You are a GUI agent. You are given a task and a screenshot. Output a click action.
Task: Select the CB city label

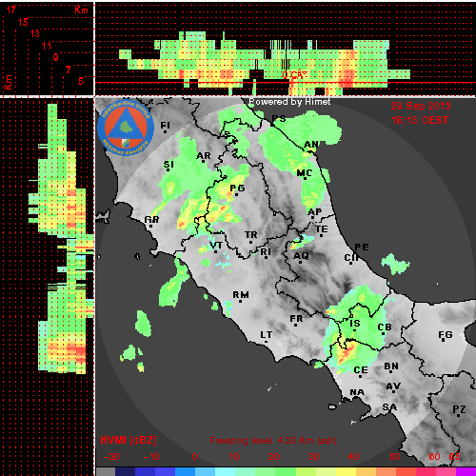point(385,327)
